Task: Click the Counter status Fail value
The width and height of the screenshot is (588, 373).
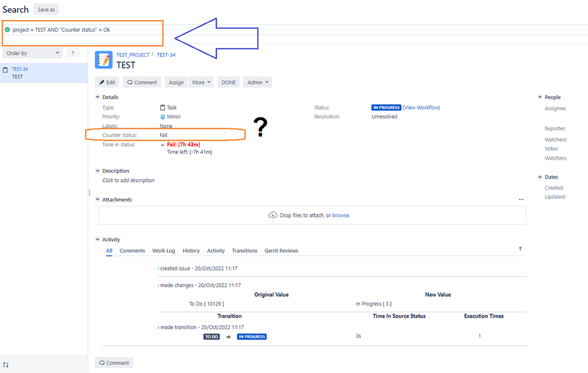Action: click(164, 135)
